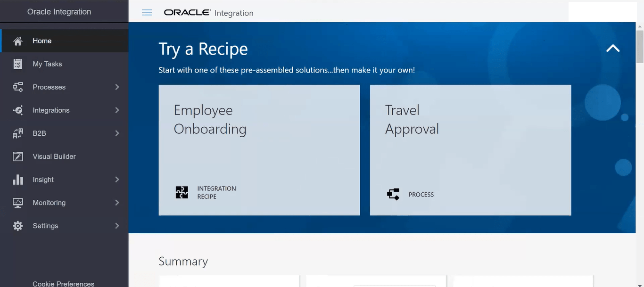Click the Process icon on Travel Approval card
The height and width of the screenshot is (287, 644).
tap(393, 194)
